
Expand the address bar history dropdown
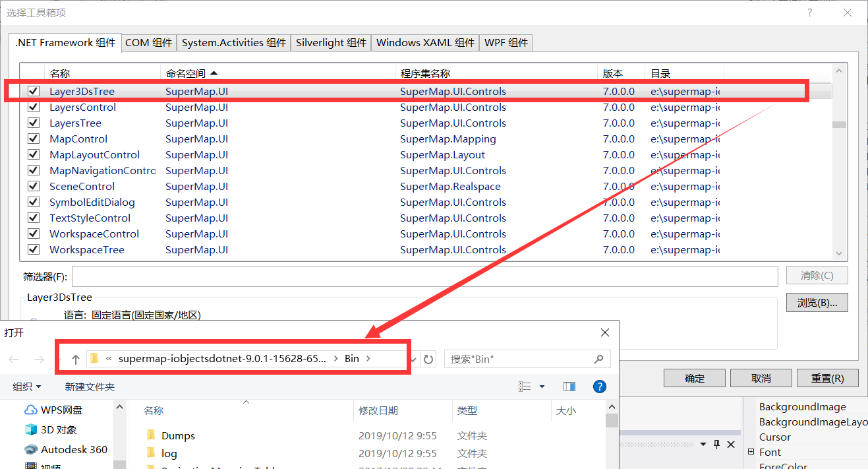[x=414, y=360]
